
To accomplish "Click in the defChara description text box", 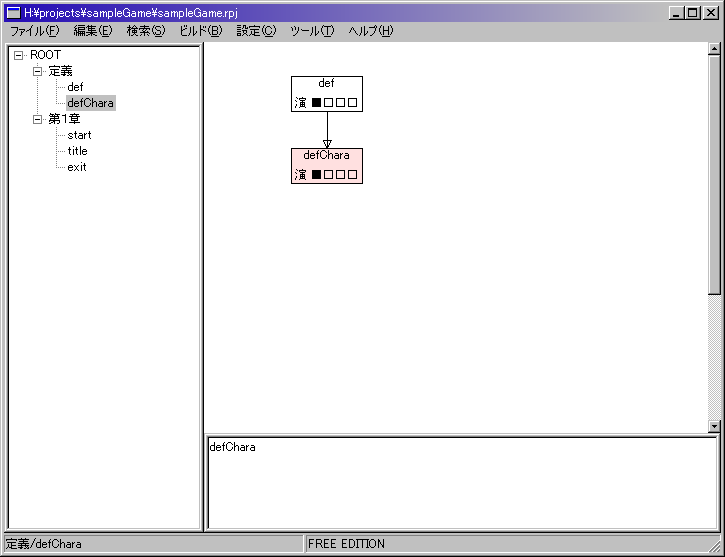I will [x=462, y=483].
